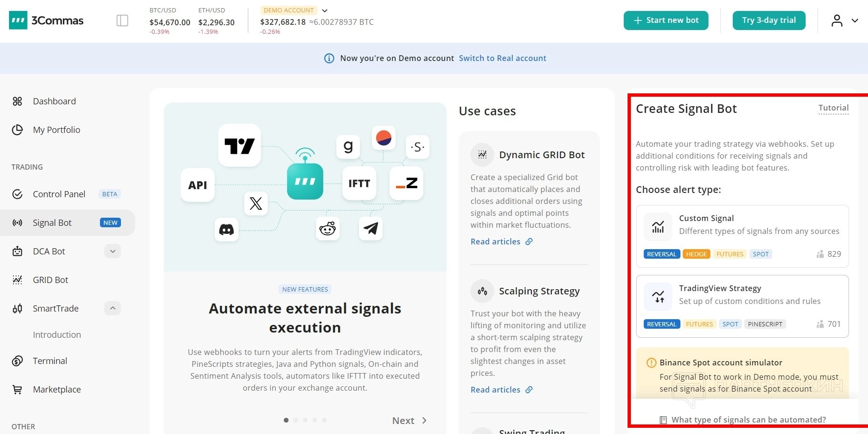This screenshot has height=434, width=868.
Task: Click the API tile in illustration
Action: coord(198,185)
